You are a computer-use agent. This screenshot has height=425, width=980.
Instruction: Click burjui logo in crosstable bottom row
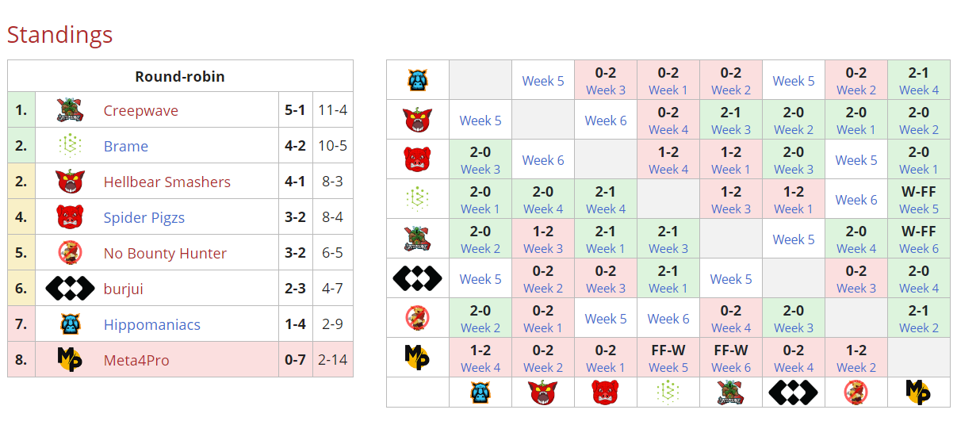(x=794, y=392)
